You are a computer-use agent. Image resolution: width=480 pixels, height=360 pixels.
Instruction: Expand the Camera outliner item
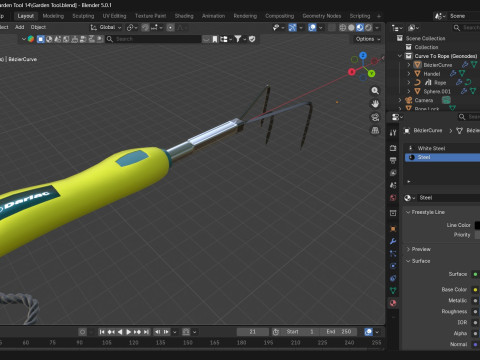(x=400, y=100)
